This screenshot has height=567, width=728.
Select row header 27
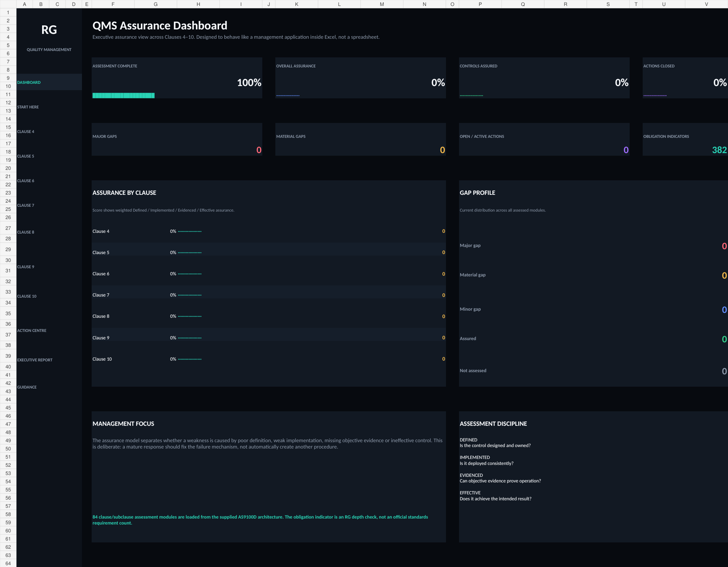[x=8, y=228]
